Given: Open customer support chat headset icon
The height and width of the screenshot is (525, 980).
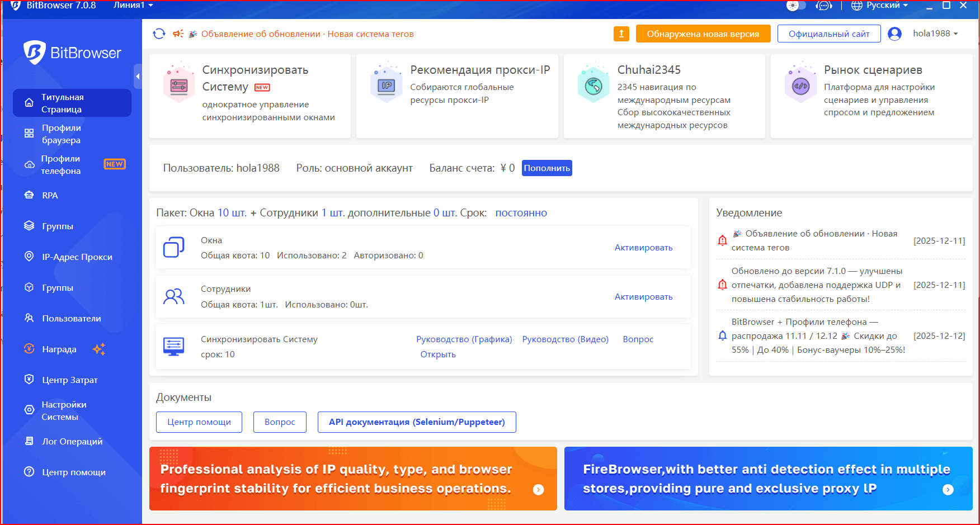Looking at the screenshot, I should pos(823,6).
